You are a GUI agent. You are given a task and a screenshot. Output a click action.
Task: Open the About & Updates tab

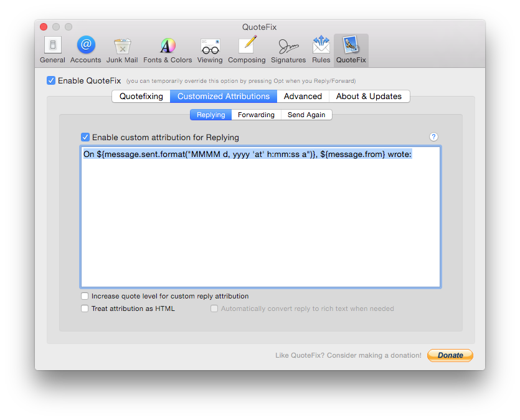point(369,96)
